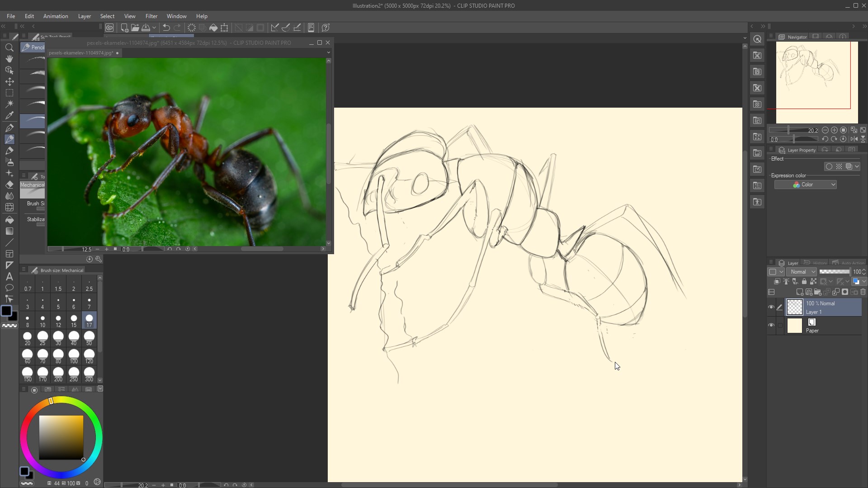Select the Eyedropper tool
Image resolution: width=868 pixels, height=488 pixels.
9,115
